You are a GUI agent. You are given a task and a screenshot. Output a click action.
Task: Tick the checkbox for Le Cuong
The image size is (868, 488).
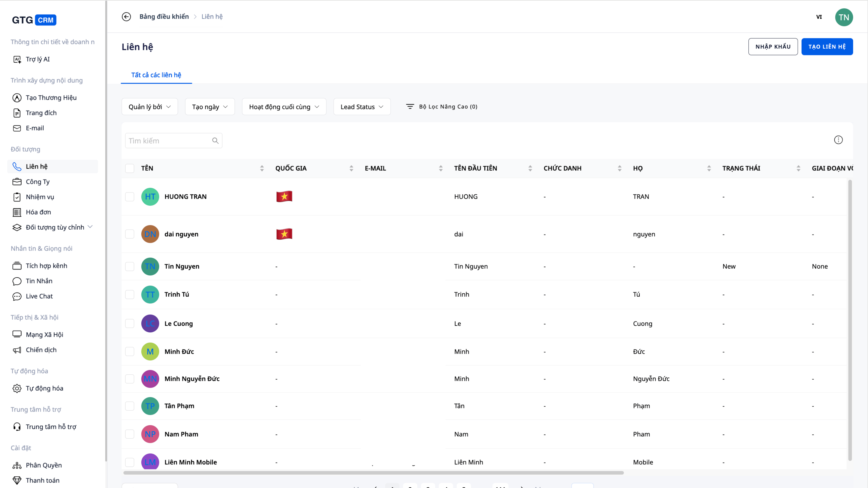click(130, 324)
